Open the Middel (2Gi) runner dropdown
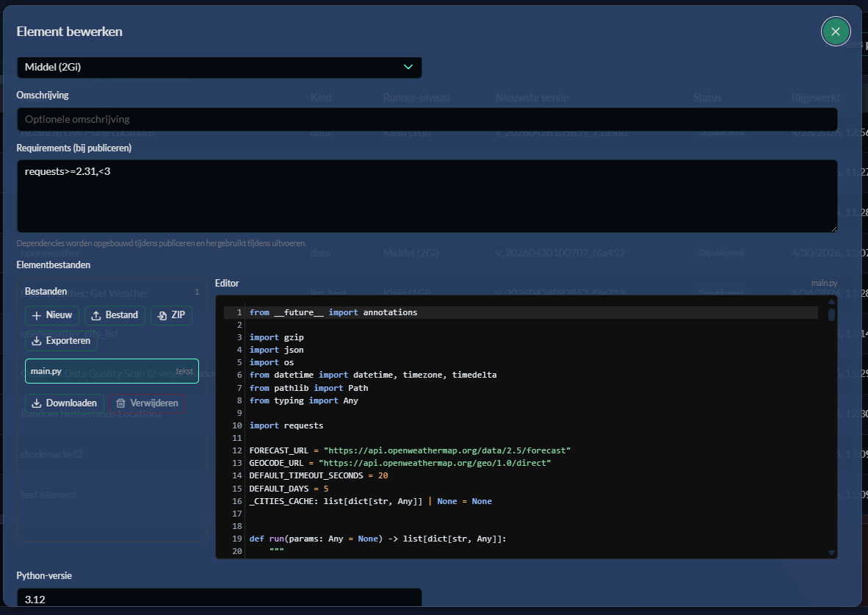This screenshot has height=615, width=868. point(220,67)
